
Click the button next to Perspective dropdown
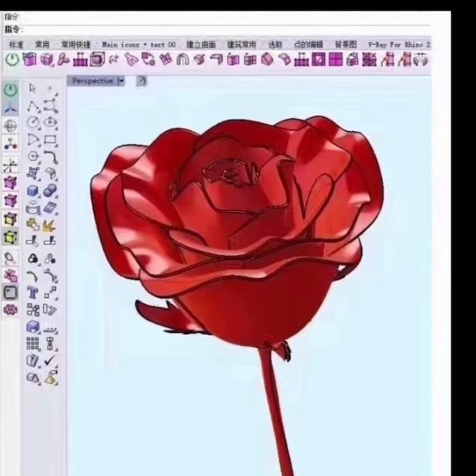[142, 81]
